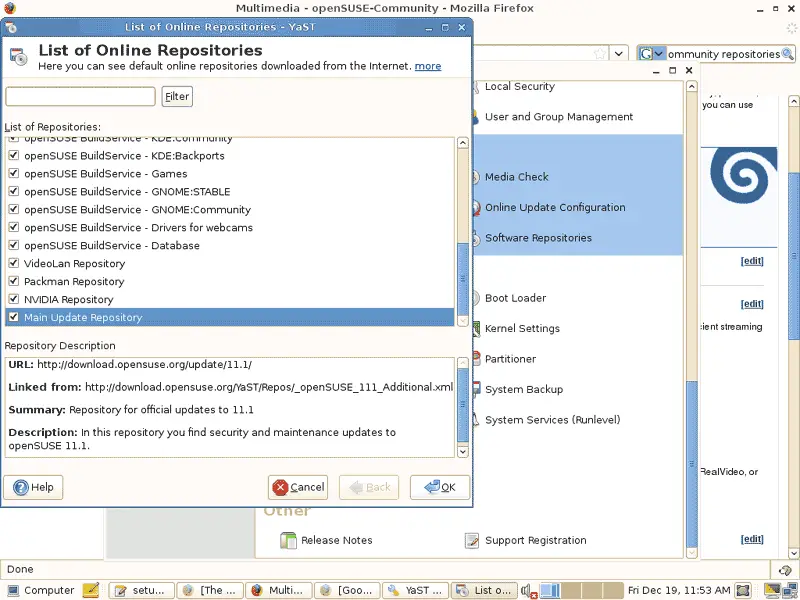Click the sticky notes icon beside Computer

(91, 590)
